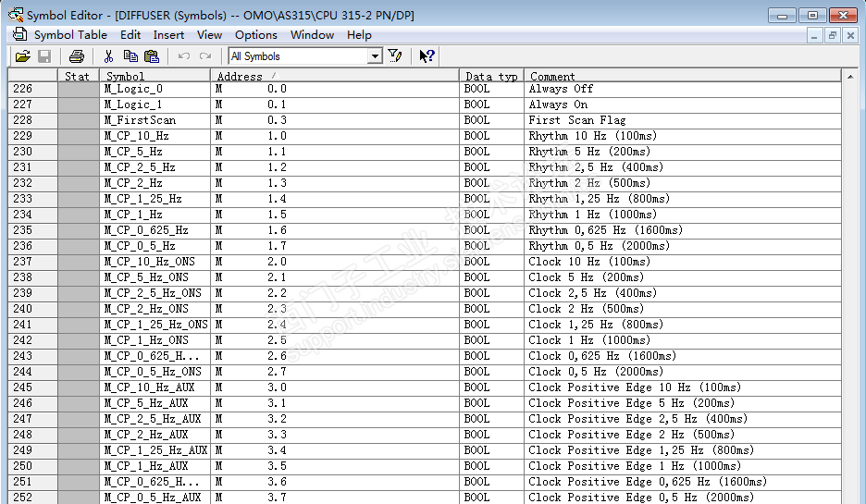This screenshot has height=504, width=866.
Task: Click address 1.7 in row 236
Action: [335, 246]
